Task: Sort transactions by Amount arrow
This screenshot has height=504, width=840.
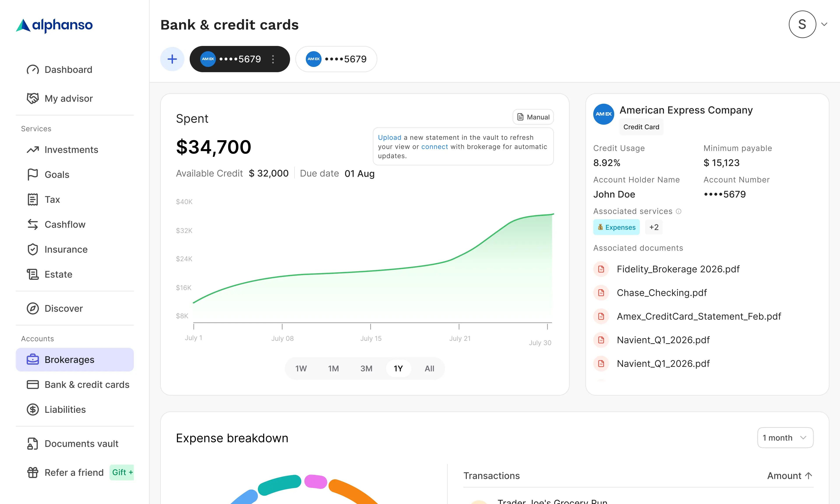Action: pos(809,476)
